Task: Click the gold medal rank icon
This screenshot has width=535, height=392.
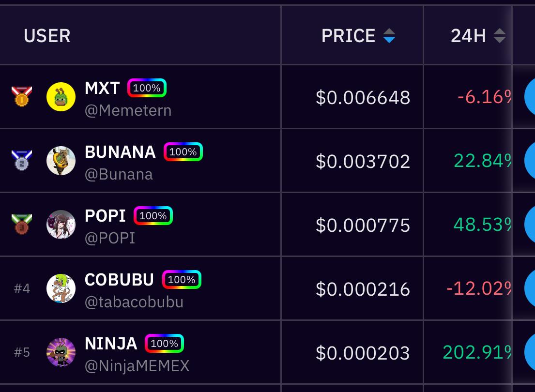Action: 22,96
